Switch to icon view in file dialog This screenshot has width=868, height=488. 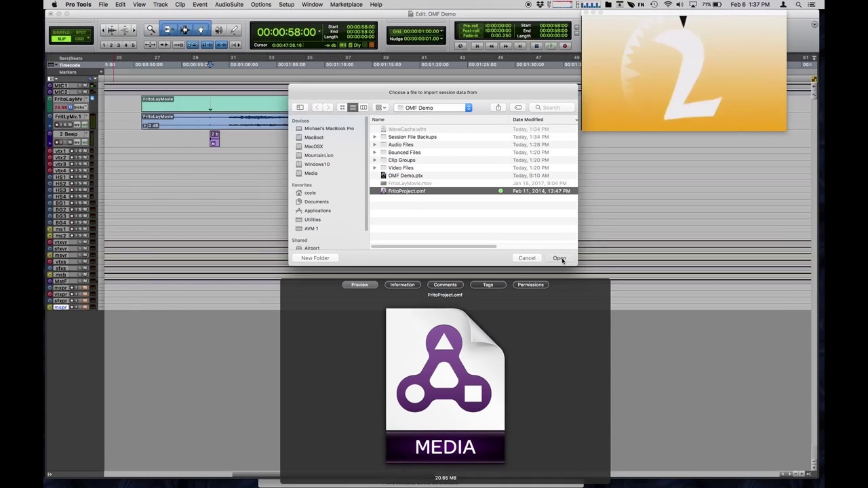tap(342, 108)
